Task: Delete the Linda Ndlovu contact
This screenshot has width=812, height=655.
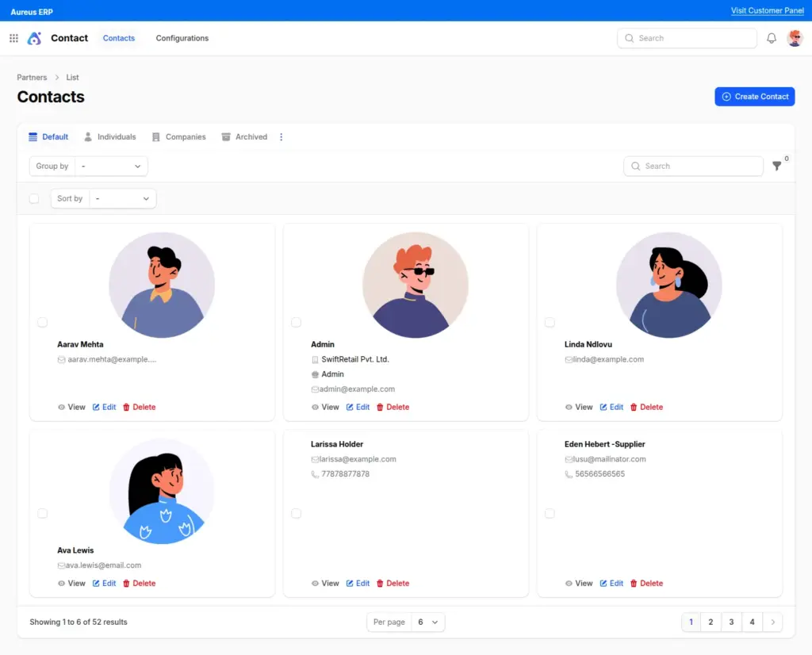Action: pyautogui.click(x=645, y=407)
